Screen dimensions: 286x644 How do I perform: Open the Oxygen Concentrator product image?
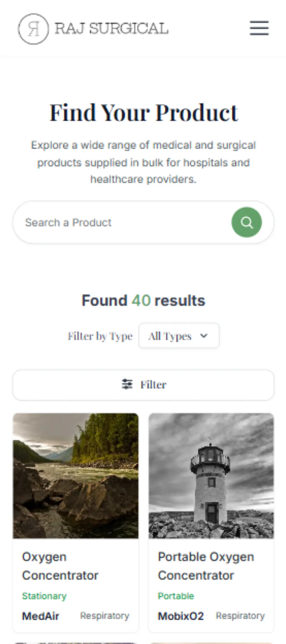(76, 476)
